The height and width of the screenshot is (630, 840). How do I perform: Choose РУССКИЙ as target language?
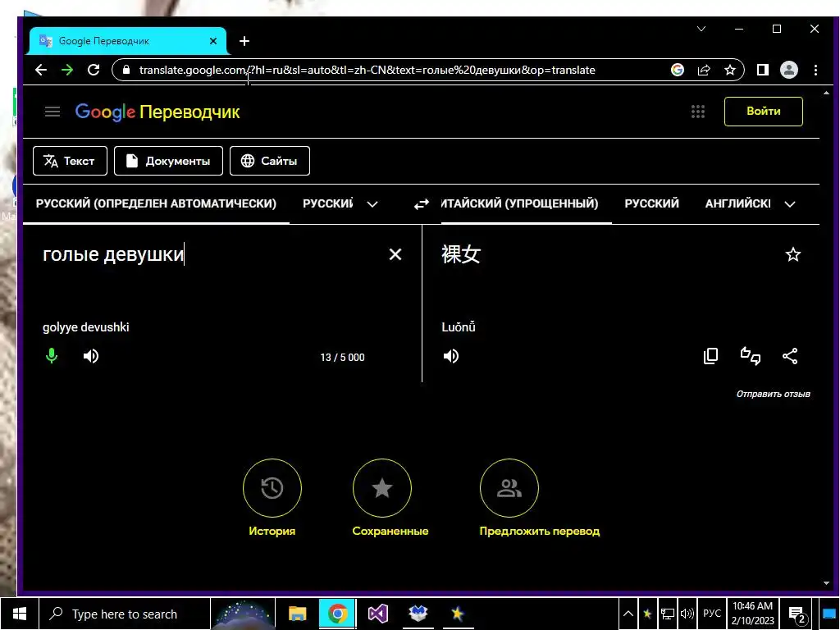click(651, 203)
